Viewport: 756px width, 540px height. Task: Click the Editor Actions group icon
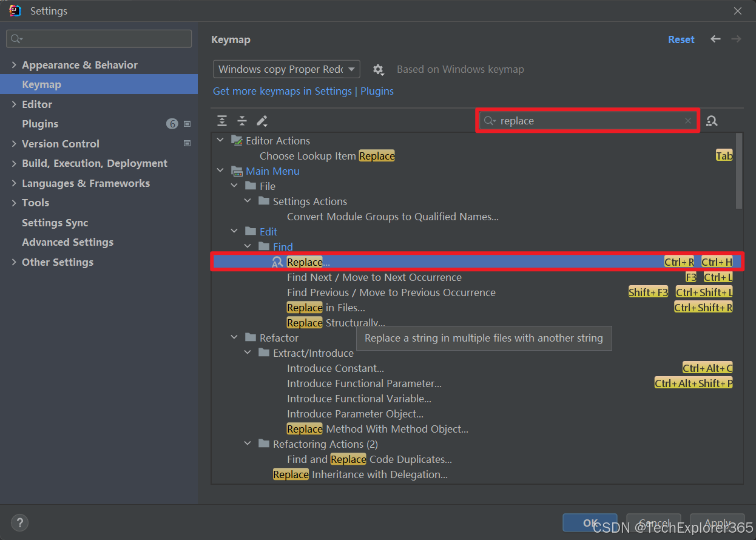237,140
